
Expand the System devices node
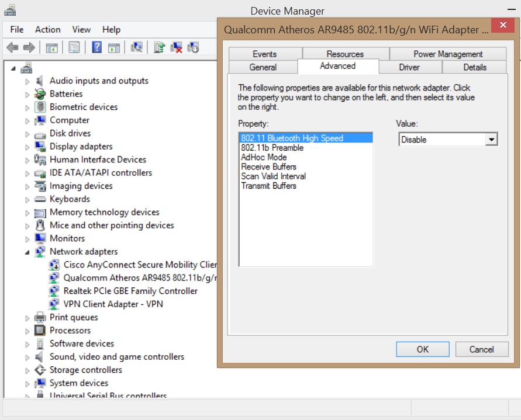(27, 384)
